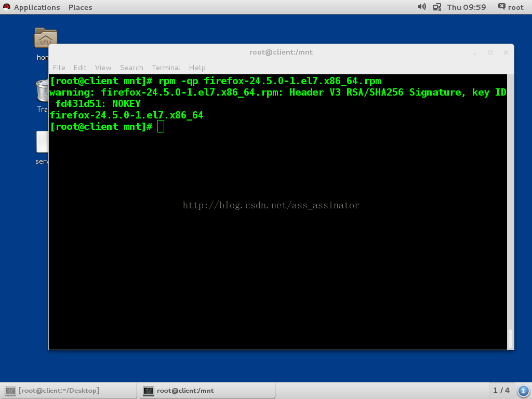Click the Red Hat logo icon
This screenshot has width=532, height=399.
coord(6,7)
